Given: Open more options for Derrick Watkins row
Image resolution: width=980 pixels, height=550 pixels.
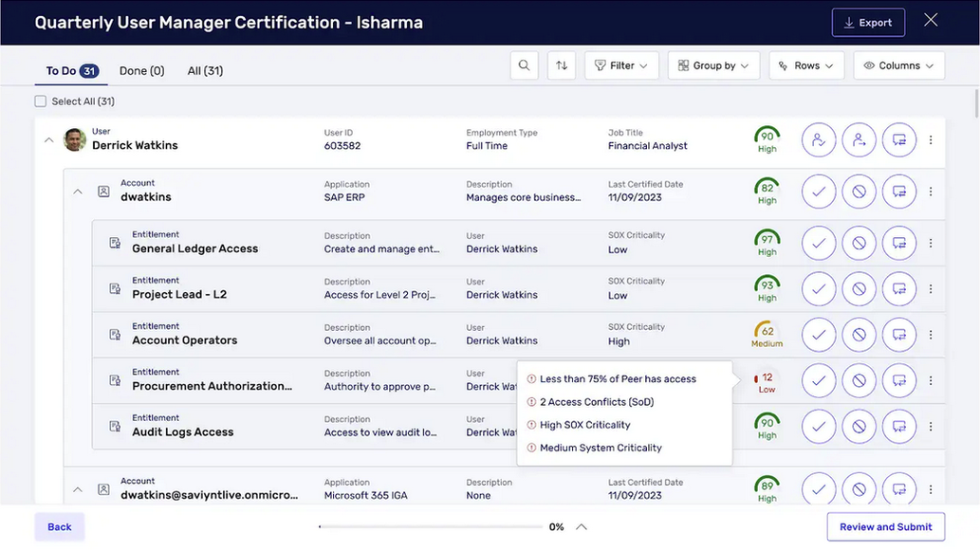Looking at the screenshot, I should [931, 140].
